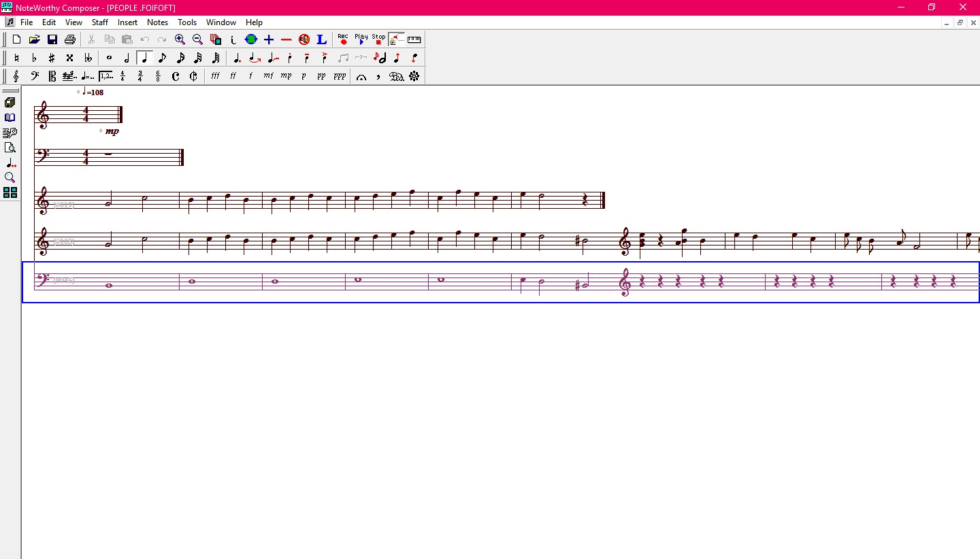Click the open book icon in the sidebar

(10, 118)
